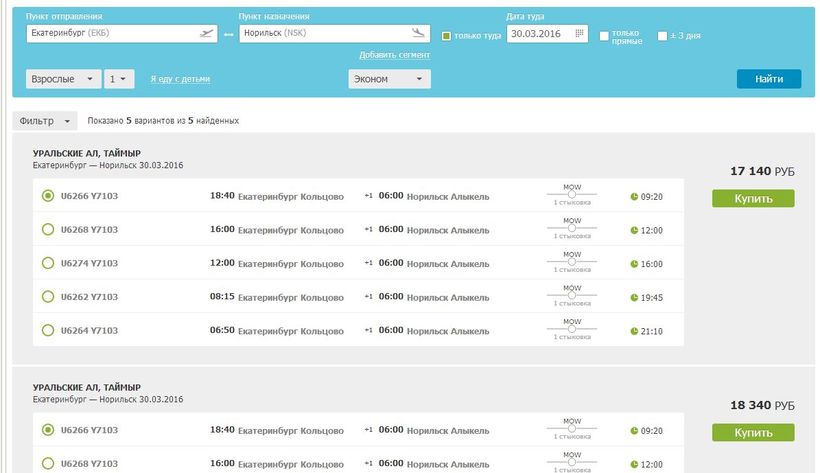Open the 'Взрослые' passenger type dropdown

tap(63, 79)
